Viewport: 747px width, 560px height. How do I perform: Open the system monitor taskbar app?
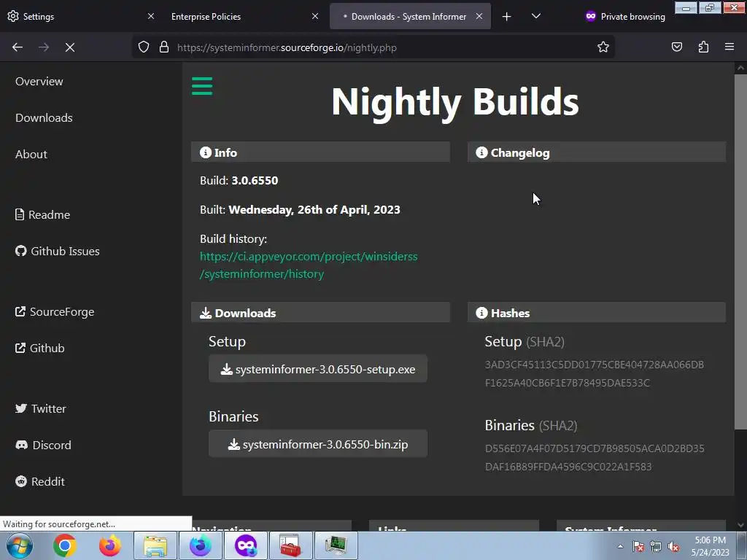tap(336, 545)
